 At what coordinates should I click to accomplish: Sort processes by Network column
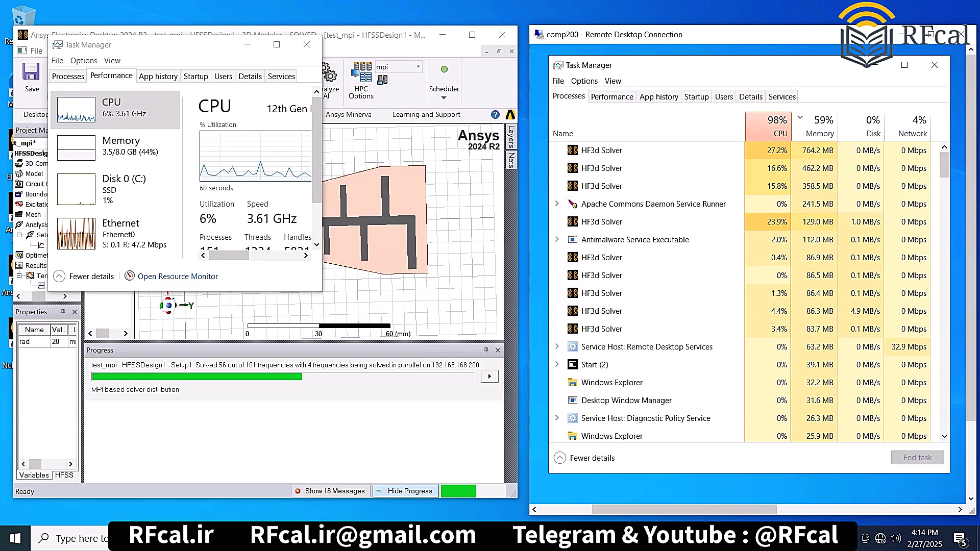pos(907,126)
